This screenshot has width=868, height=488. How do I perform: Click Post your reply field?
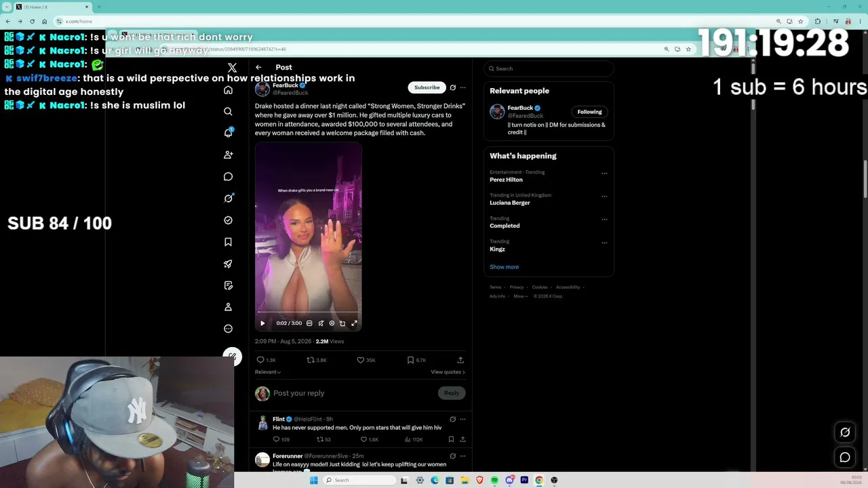pos(354,393)
